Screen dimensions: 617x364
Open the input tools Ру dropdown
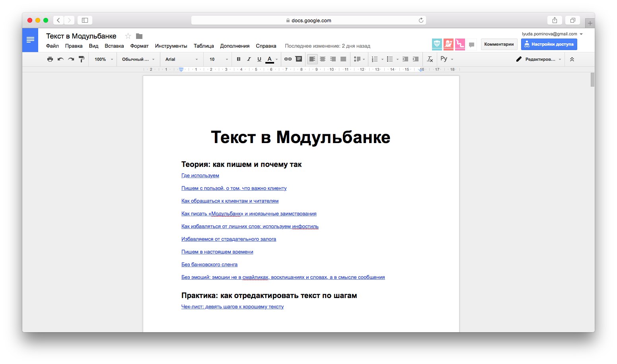pyautogui.click(x=447, y=59)
